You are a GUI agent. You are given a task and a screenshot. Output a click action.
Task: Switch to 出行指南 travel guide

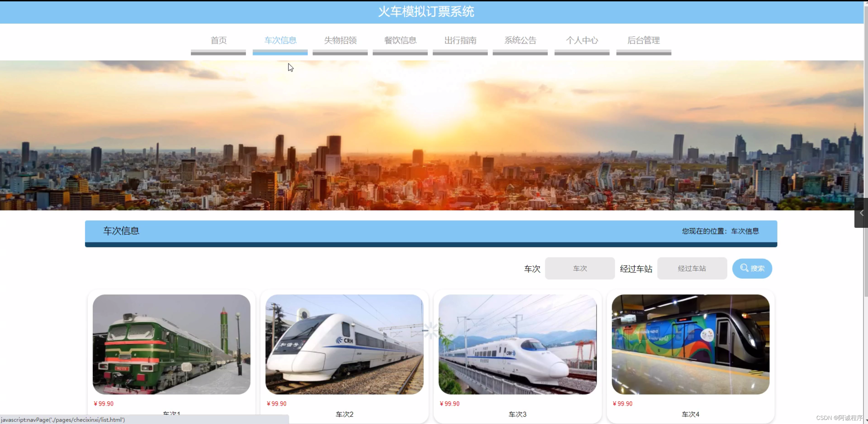460,40
